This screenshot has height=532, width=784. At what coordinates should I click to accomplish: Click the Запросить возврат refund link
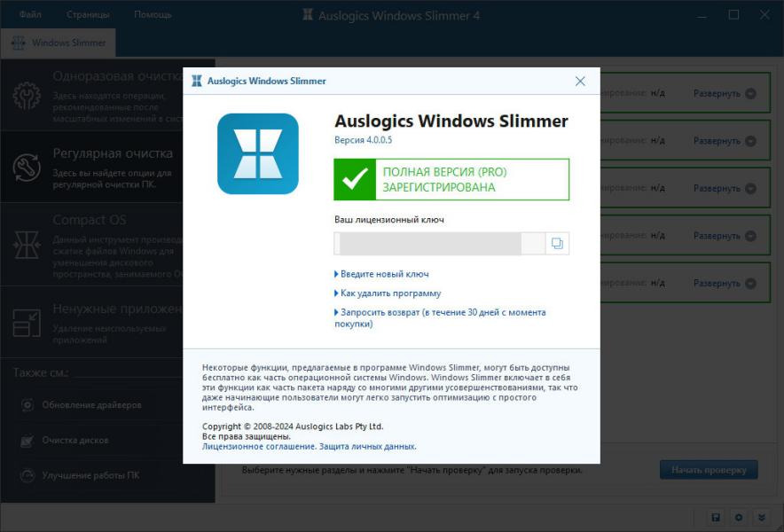440,318
